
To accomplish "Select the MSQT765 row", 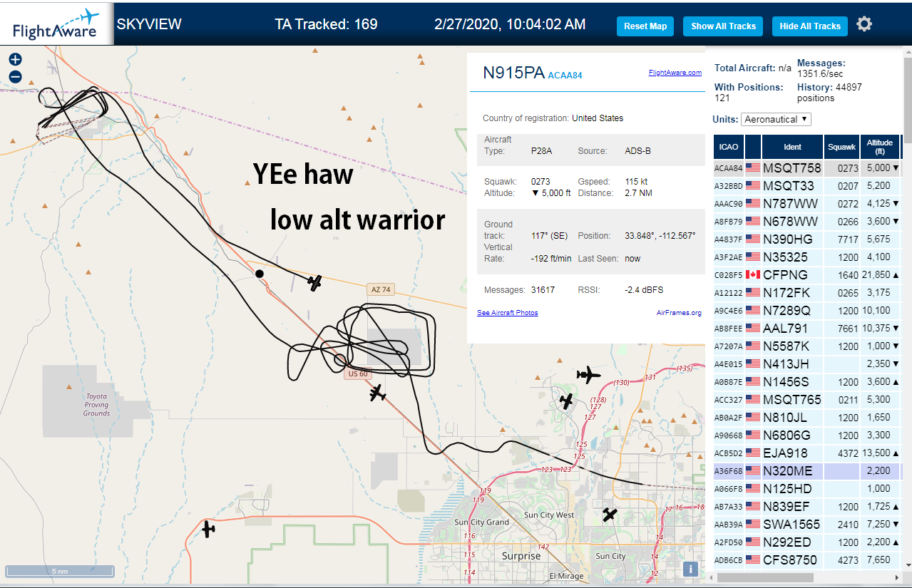I will (x=806, y=400).
